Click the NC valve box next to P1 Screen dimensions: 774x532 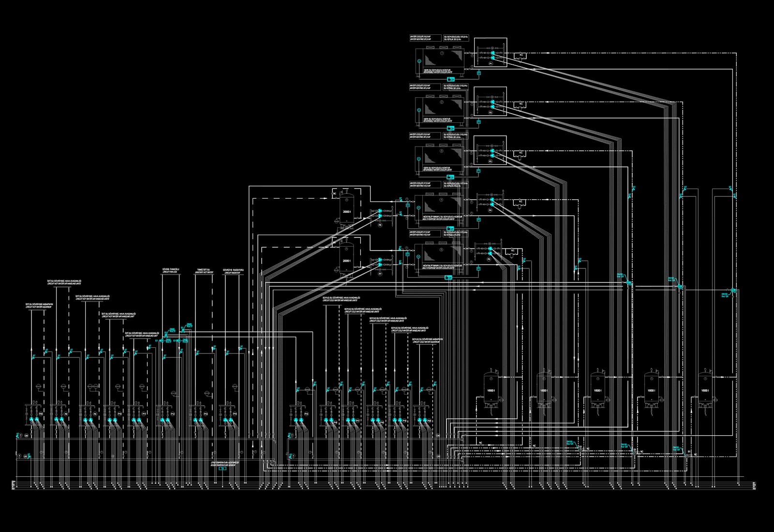coord(520,56)
